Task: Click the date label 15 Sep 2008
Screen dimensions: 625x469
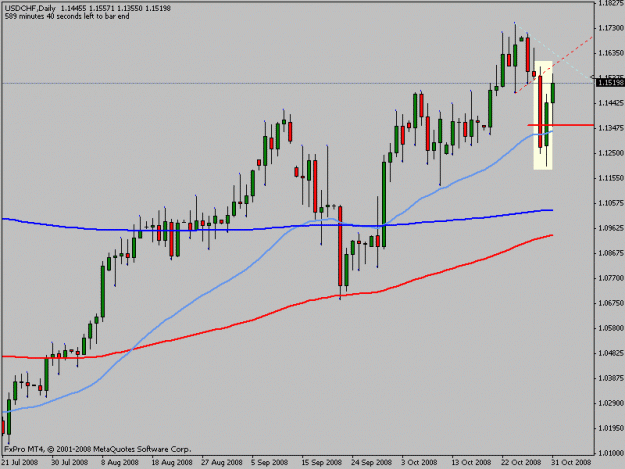Action: [322, 462]
